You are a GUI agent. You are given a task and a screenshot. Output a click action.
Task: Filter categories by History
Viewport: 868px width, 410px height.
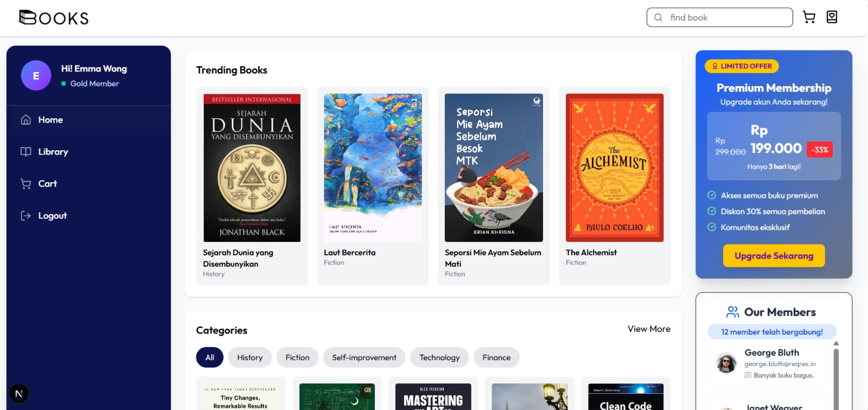pyautogui.click(x=250, y=357)
